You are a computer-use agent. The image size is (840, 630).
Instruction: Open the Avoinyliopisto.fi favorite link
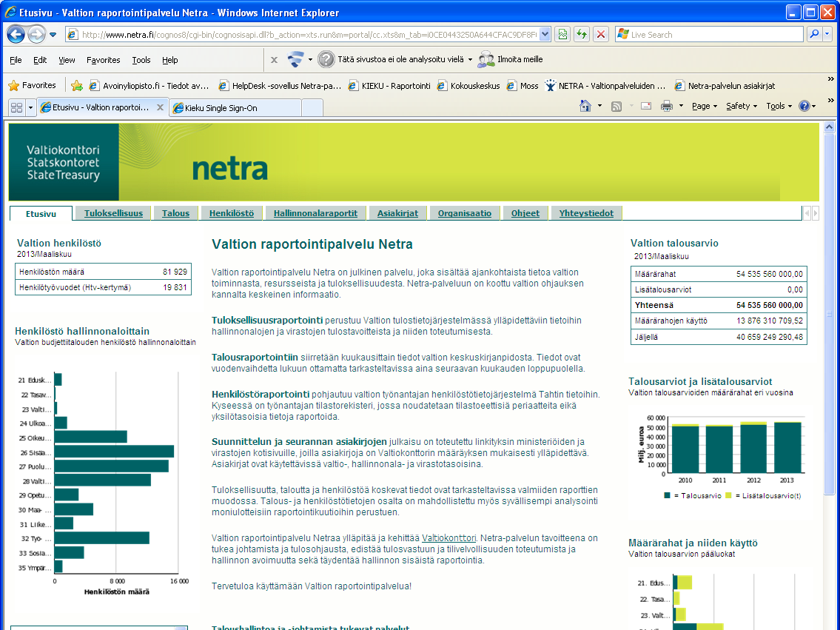click(149, 86)
